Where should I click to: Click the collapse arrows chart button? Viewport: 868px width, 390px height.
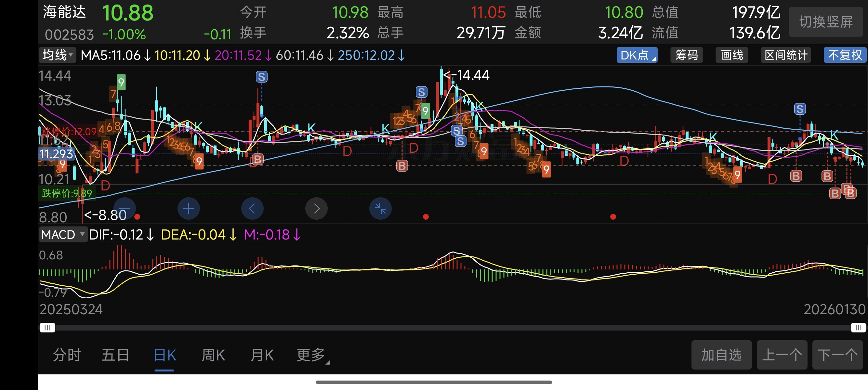coord(380,208)
